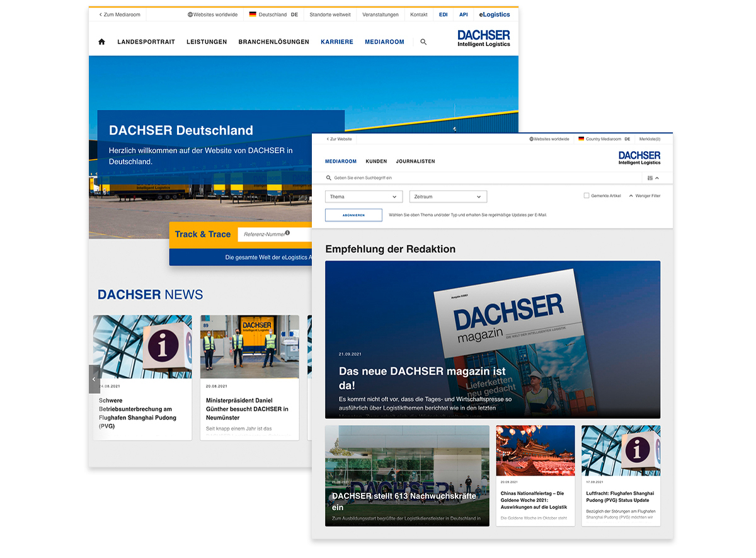
Task: Select the MEDIAROOM tab in the Mediaroom window
Action: click(x=341, y=161)
